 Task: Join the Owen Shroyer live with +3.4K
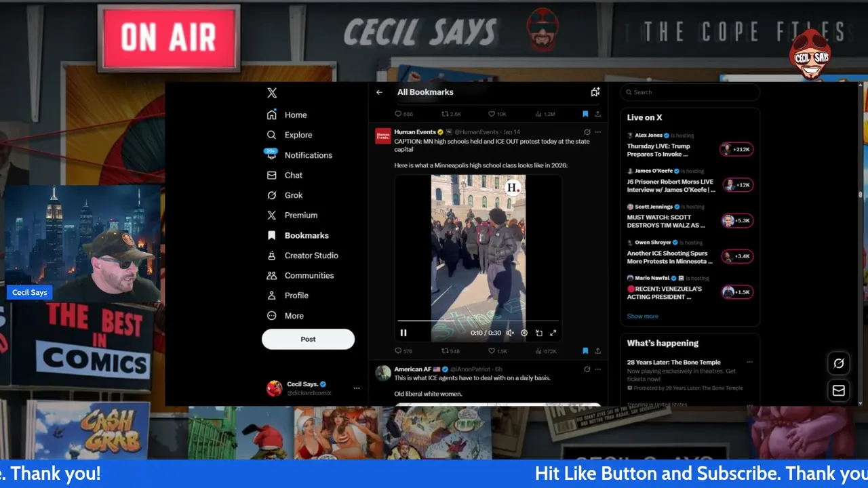736,256
